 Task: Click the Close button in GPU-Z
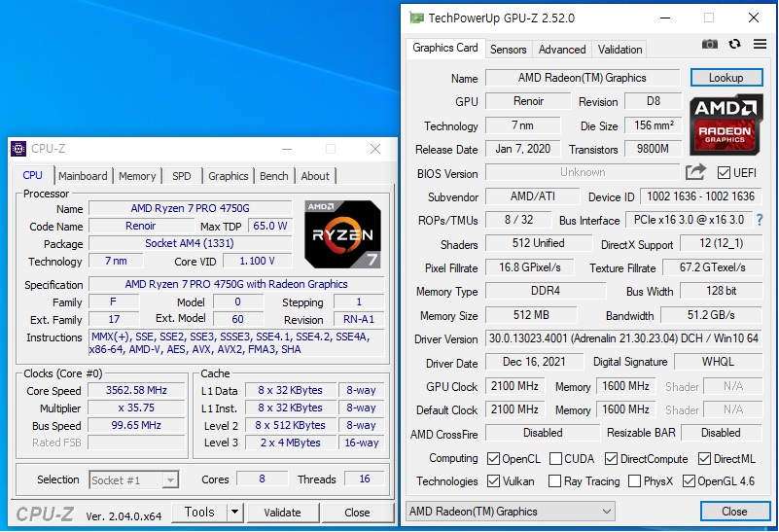click(734, 512)
